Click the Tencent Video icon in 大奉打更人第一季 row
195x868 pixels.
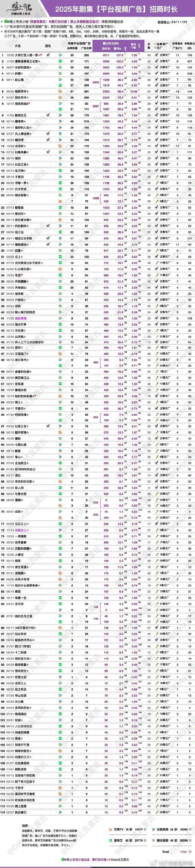(60, 55)
